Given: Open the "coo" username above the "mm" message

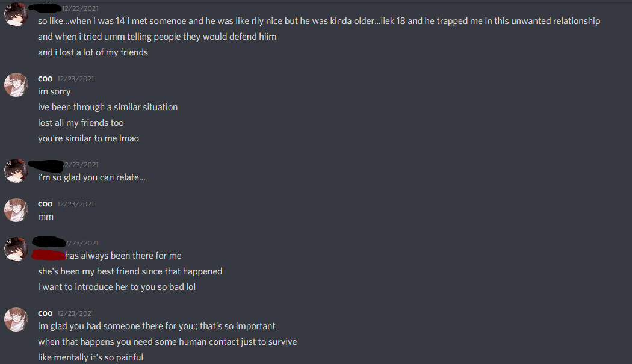Looking at the screenshot, I should pyautogui.click(x=45, y=204).
